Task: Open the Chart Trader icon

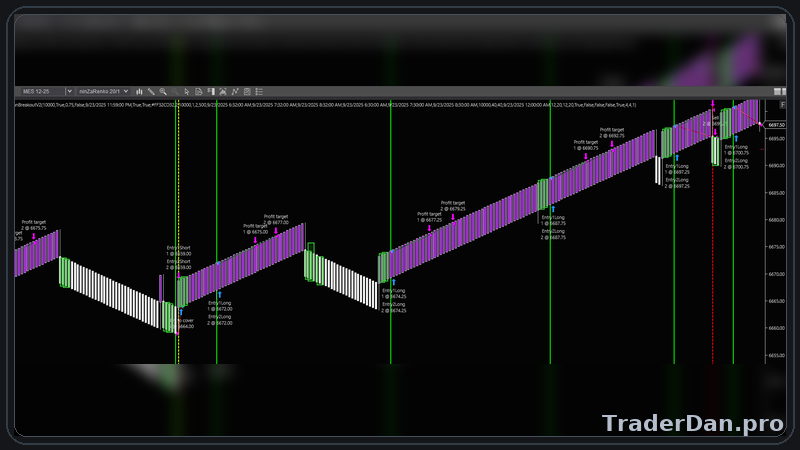Action: click(211, 91)
